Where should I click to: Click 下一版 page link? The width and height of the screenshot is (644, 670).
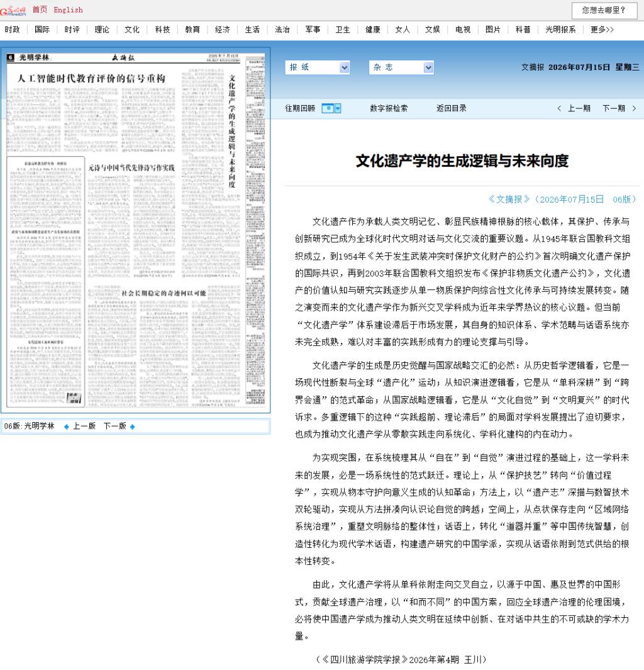coord(115,426)
